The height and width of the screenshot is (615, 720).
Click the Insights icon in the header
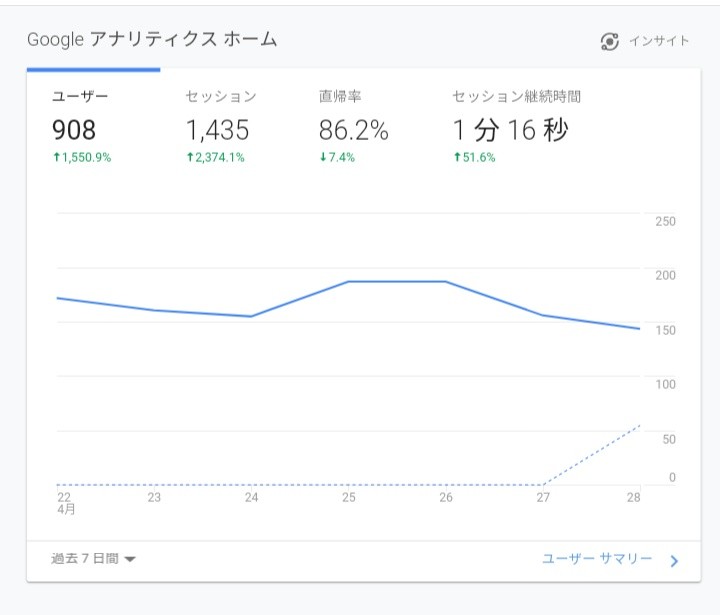tap(610, 41)
